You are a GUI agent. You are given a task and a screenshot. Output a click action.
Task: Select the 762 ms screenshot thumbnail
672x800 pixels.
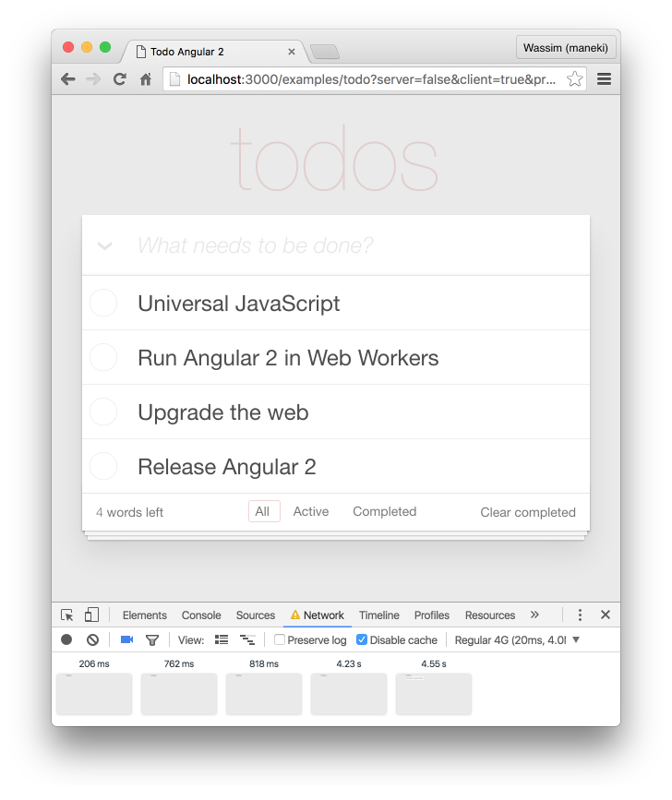pyautogui.click(x=179, y=693)
